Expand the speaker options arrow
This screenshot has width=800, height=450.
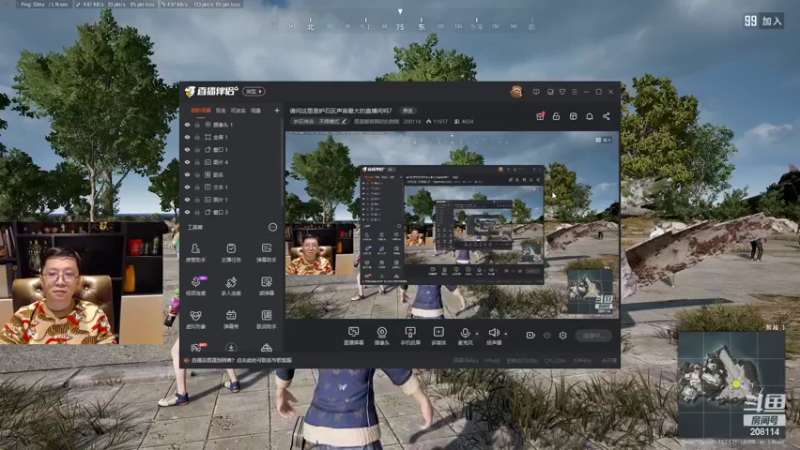click(506, 334)
